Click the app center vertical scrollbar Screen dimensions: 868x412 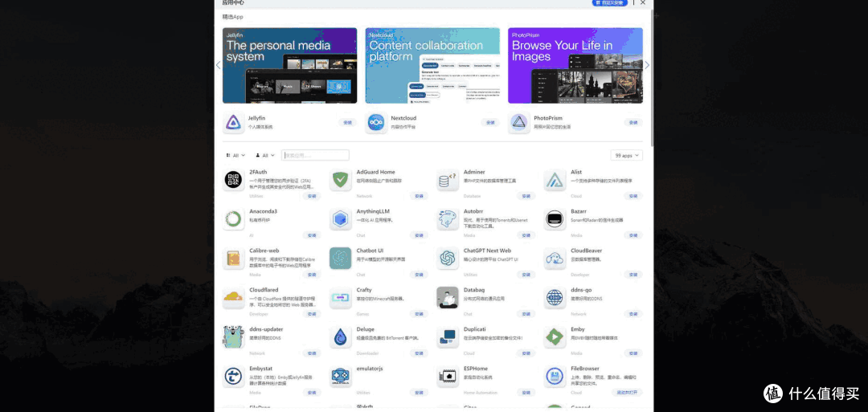tap(652, 77)
